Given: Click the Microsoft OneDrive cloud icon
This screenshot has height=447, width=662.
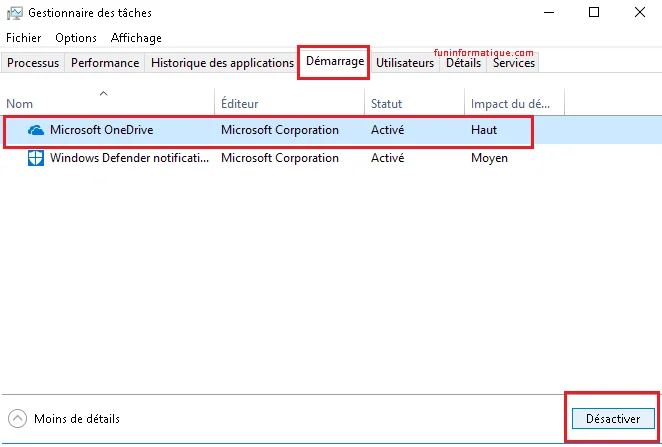Looking at the screenshot, I should tap(36, 130).
